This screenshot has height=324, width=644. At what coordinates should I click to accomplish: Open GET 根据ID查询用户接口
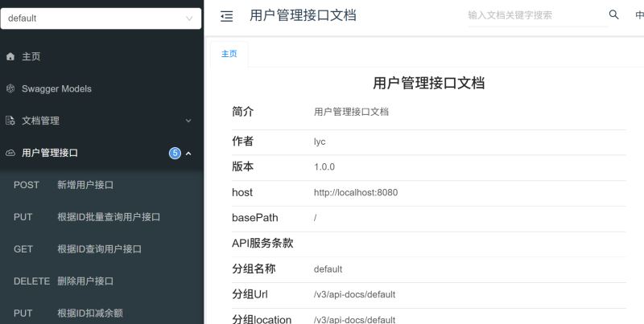tap(102, 249)
